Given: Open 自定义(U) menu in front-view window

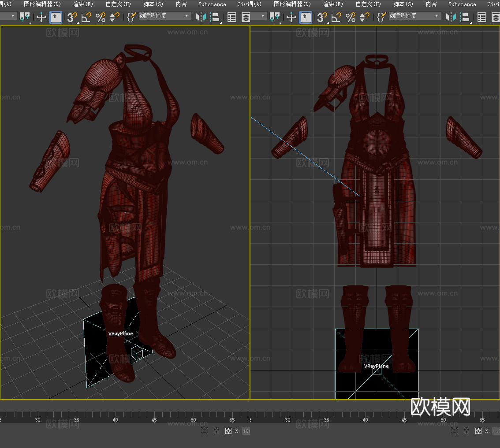Looking at the screenshot, I should coord(368,4).
